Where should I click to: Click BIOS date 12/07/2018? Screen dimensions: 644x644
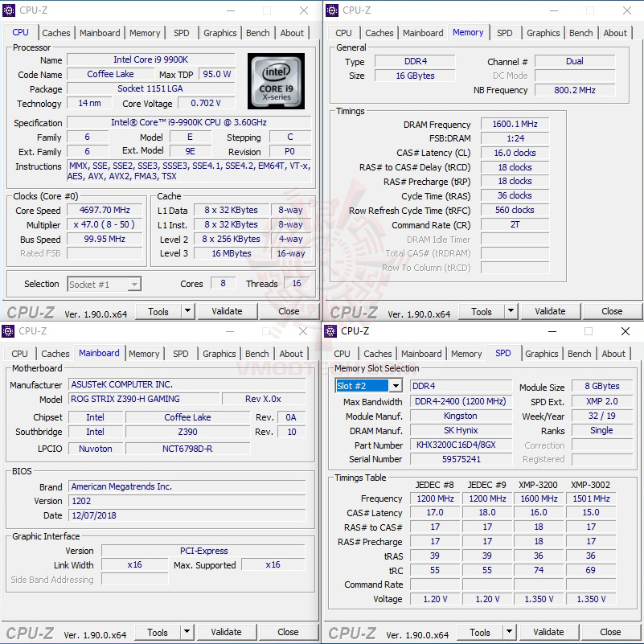pyautogui.click(x=187, y=515)
